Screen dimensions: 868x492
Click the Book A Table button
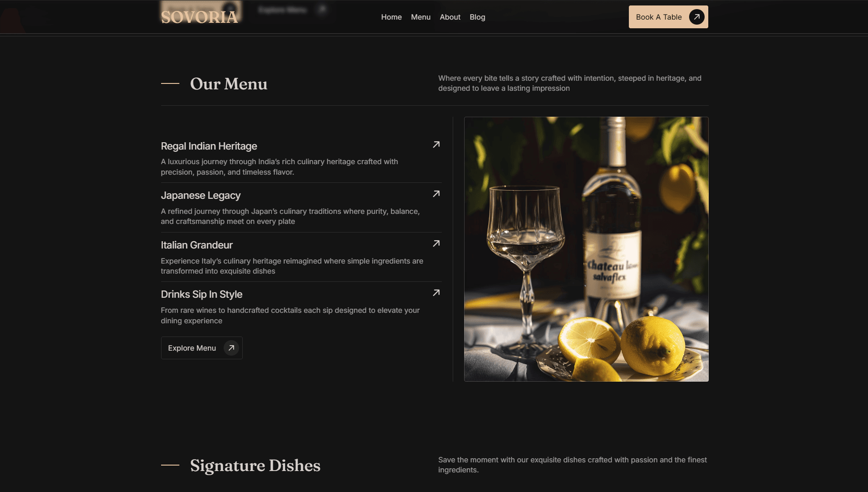668,17
